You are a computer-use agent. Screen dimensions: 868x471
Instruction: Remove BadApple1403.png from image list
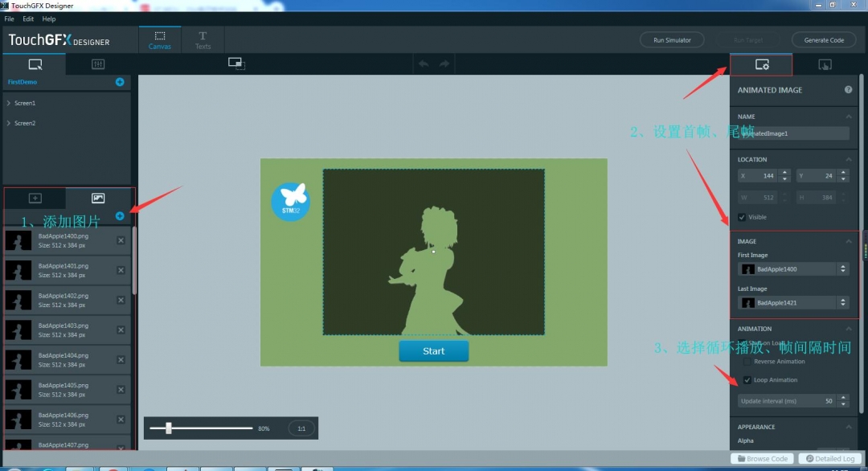pyautogui.click(x=121, y=330)
